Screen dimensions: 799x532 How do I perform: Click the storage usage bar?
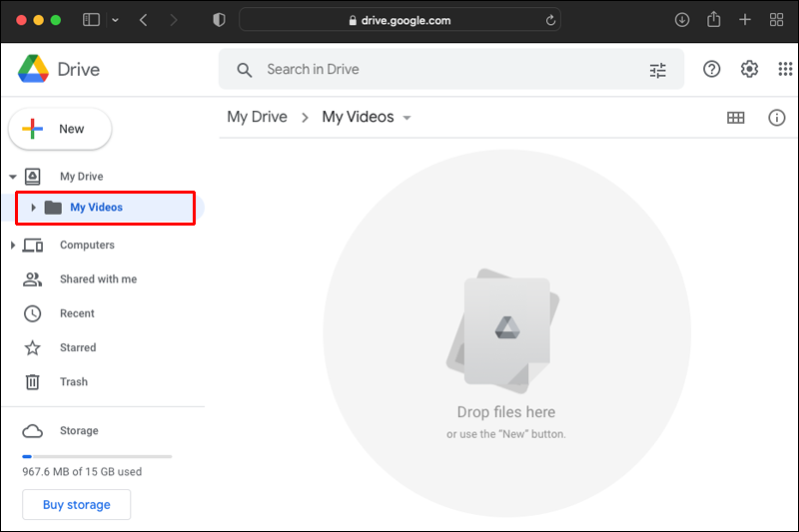[x=97, y=457]
